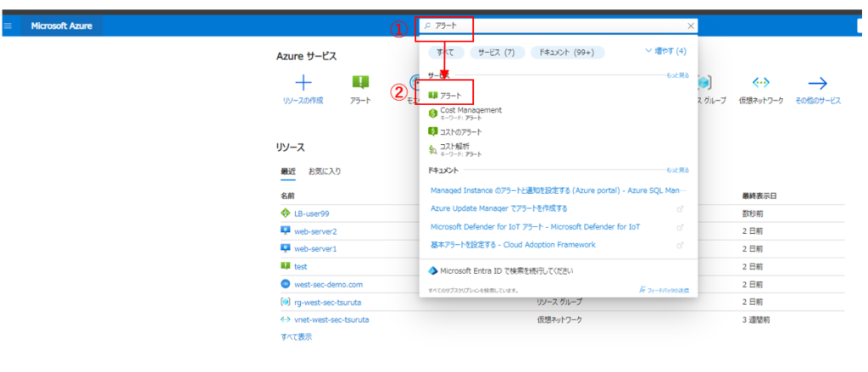Open the コストのアラート search result
The image size is (868, 372).
point(455,131)
